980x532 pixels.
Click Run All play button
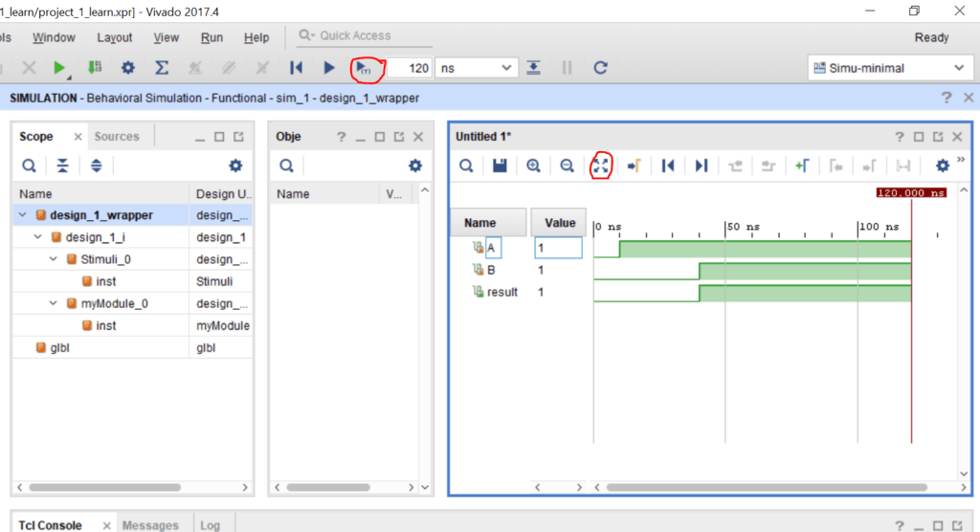pyautogui.click(x=329, y=68)
